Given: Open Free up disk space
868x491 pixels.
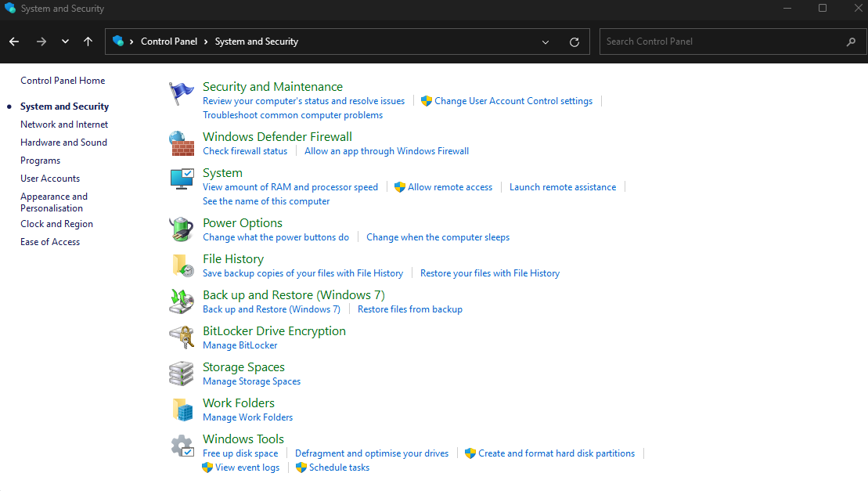Looking at the screenshot, I should click(x=240, y=453).
